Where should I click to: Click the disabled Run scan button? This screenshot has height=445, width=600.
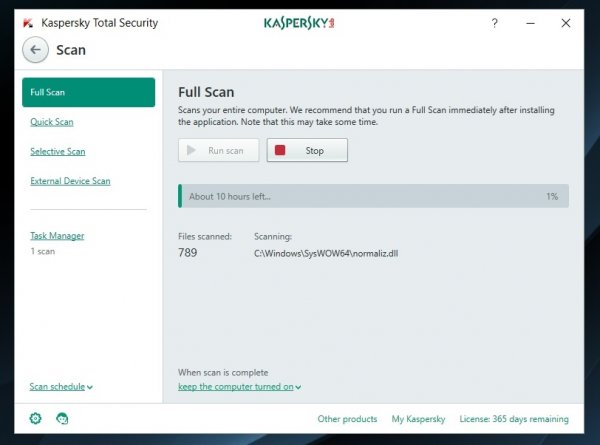click(x=218, y=150)
